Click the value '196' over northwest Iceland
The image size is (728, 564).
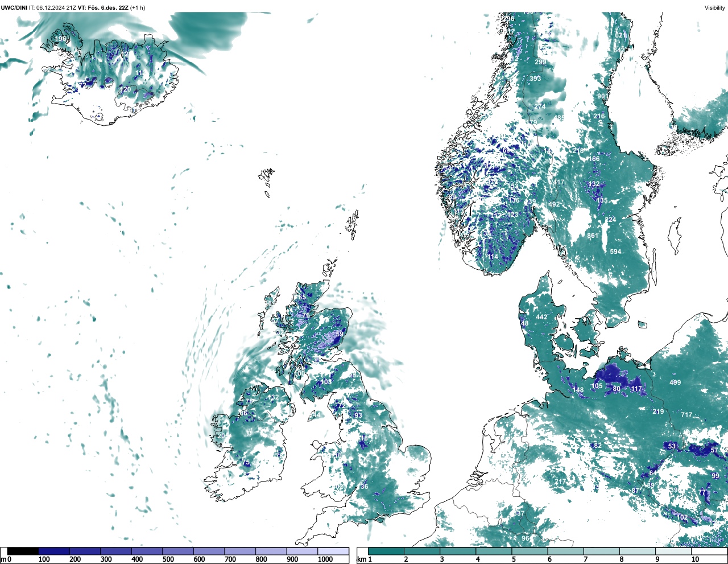pyautogui.click(x=60, y=39)
